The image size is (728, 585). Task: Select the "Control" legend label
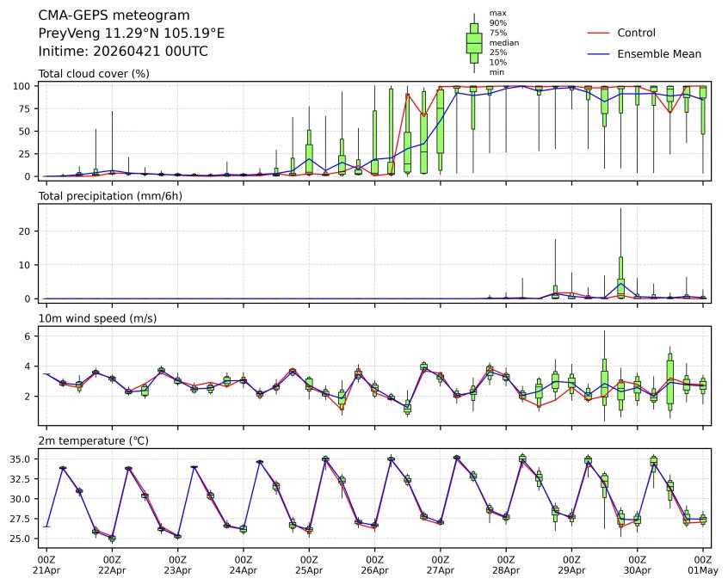pyautogui.click(x=636, y=34)
